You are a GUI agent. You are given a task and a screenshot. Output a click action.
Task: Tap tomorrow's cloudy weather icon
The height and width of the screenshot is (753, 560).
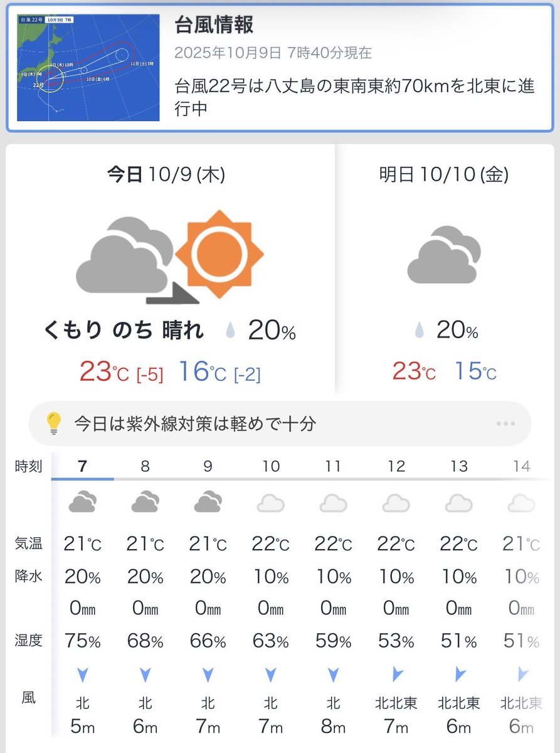(444, 255)
